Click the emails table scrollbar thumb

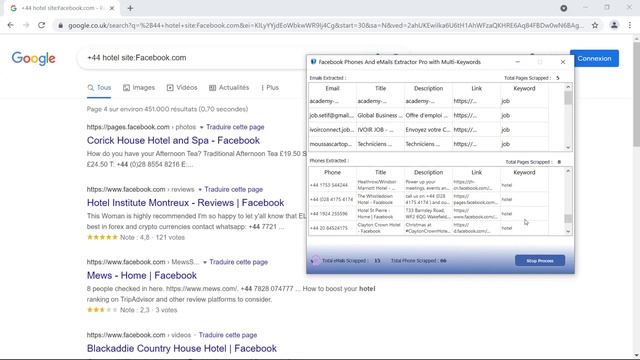point(568,98)
